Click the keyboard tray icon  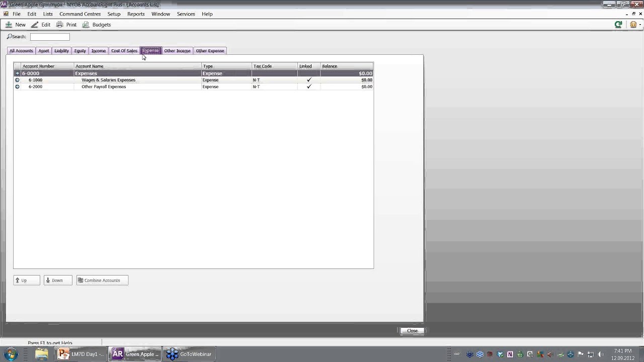tap(457, 354)
